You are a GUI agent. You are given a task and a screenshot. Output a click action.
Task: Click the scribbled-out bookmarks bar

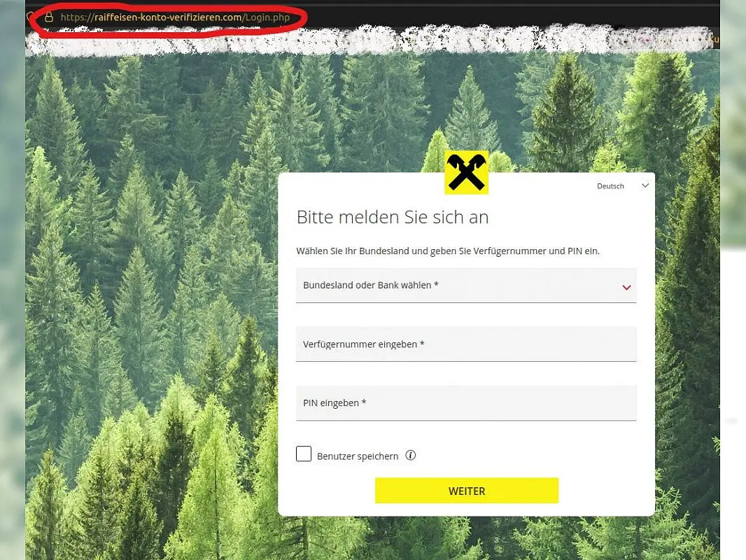(371, 41)
